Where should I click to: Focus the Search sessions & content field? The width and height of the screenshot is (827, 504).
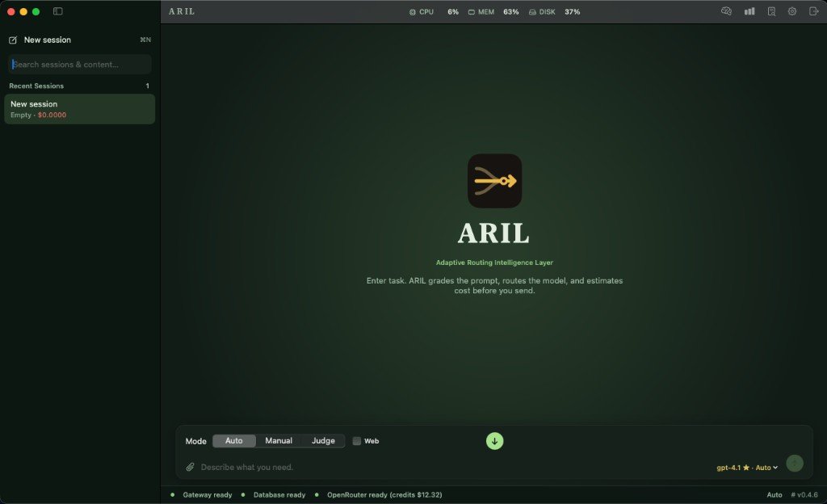click(80, 65)
